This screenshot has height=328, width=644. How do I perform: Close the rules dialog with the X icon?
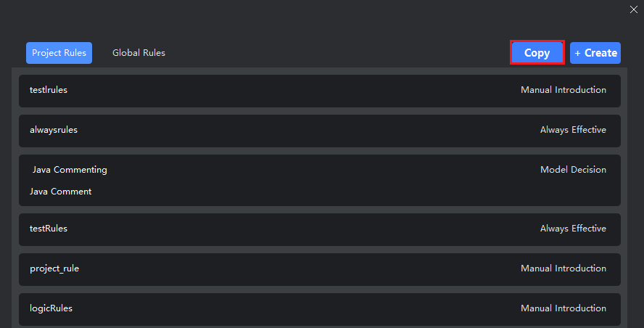pos(633,9)
